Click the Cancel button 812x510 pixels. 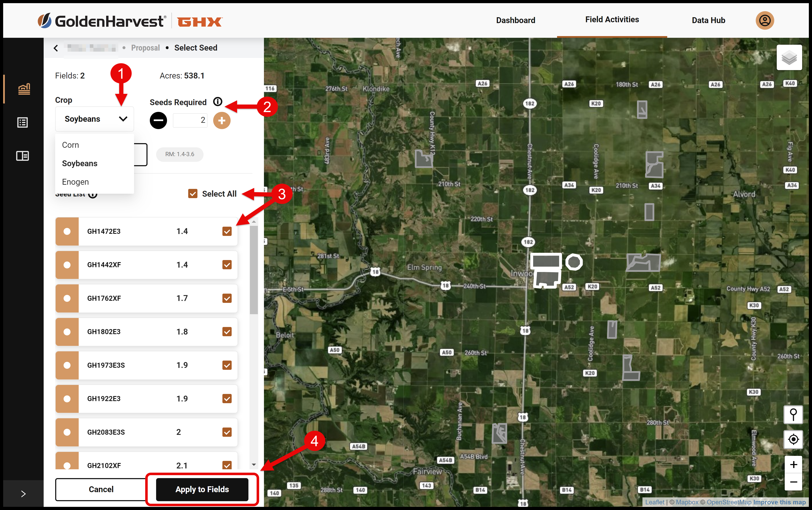pos(101,489)
